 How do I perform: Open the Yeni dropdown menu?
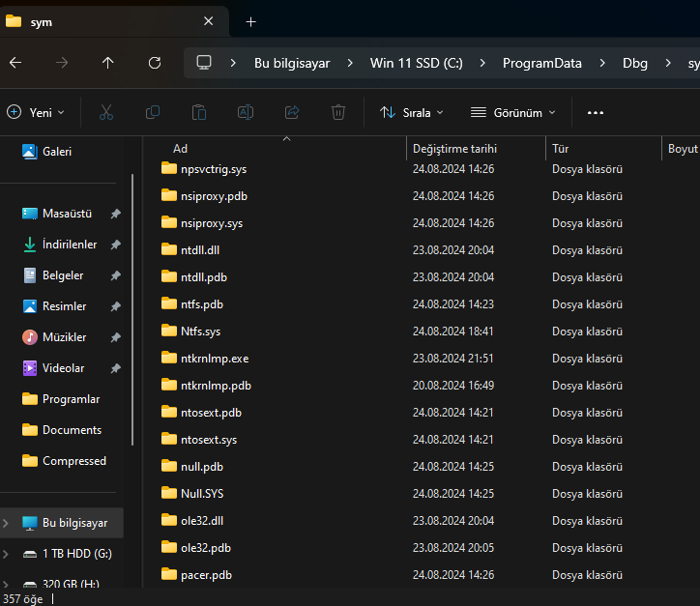[36, 112]
